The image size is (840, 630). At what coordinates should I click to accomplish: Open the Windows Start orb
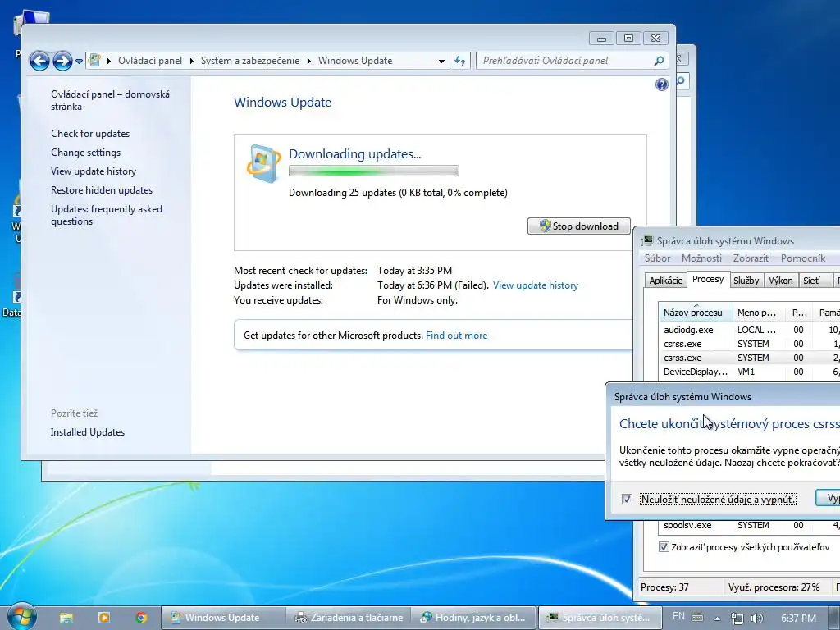pyautogui.click(x=21, y=617)
